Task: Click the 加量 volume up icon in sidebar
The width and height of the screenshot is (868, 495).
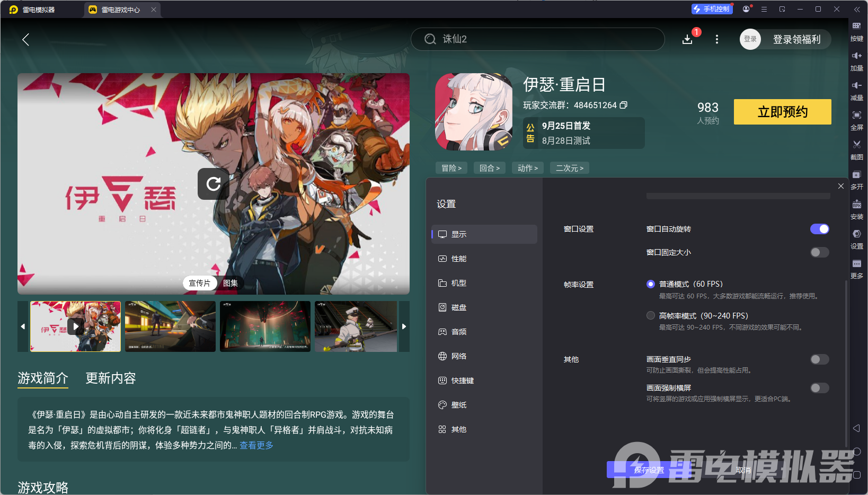Action: click(x=857, y=61)
